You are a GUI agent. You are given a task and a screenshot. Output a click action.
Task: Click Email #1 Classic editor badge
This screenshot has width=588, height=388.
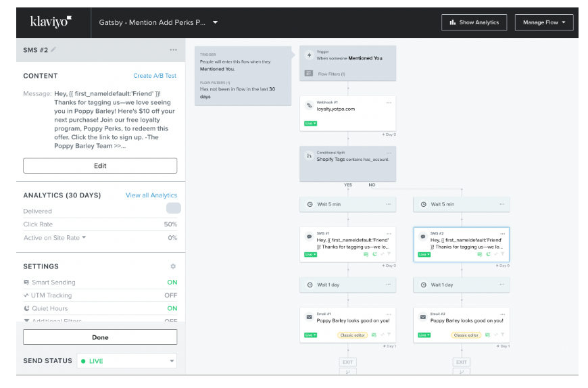click(x=353, y=335)
